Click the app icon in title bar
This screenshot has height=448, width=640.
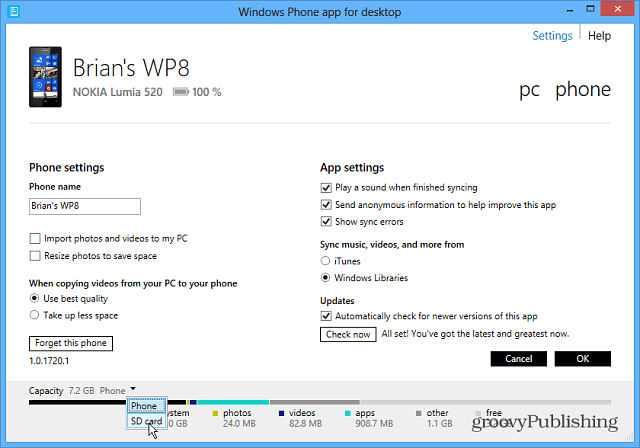(13, 11)
